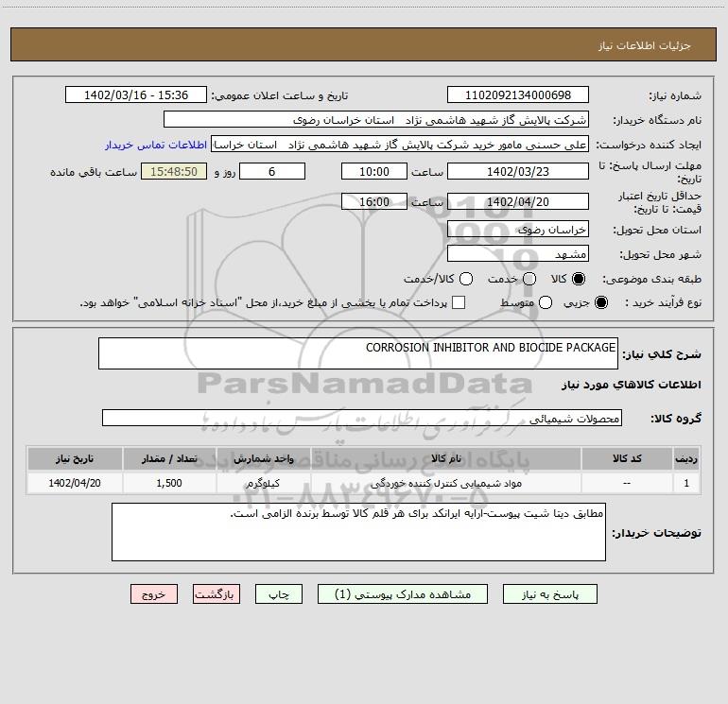Click the خروج exit button
Image resolution: width=728 pixels, height=704 pixels.
tap(154, 594)
